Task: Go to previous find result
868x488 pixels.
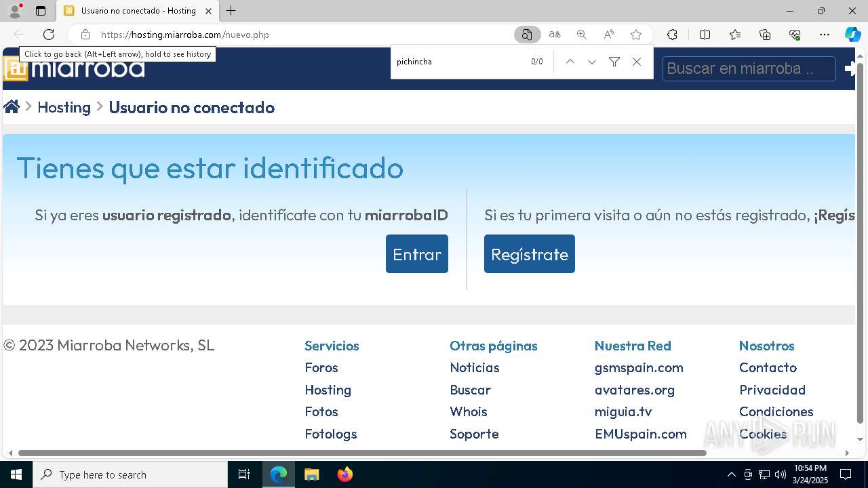Action: (570, 62)
